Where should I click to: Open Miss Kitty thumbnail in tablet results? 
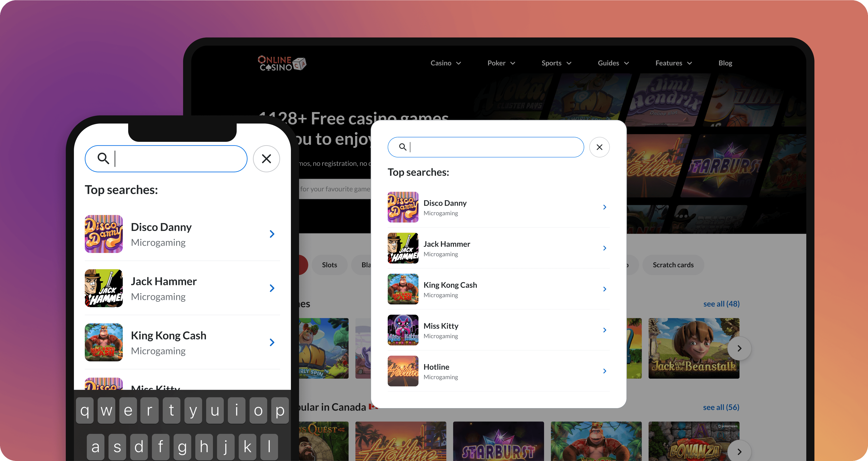403,330
